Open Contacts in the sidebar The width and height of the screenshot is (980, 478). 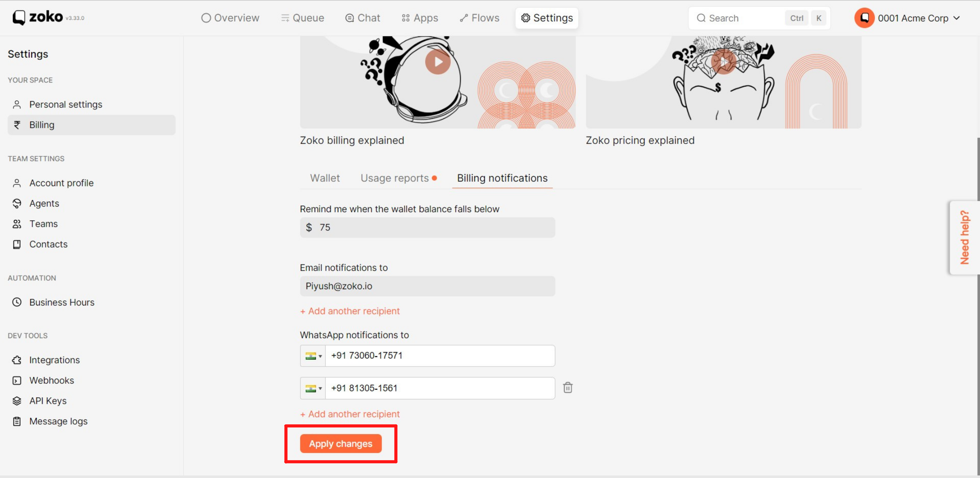(91, 244)
